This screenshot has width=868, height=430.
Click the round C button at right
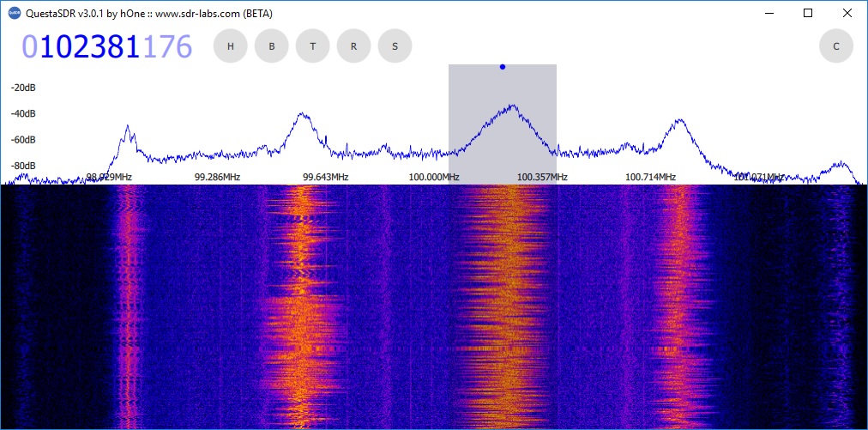[x=835, y=46]
